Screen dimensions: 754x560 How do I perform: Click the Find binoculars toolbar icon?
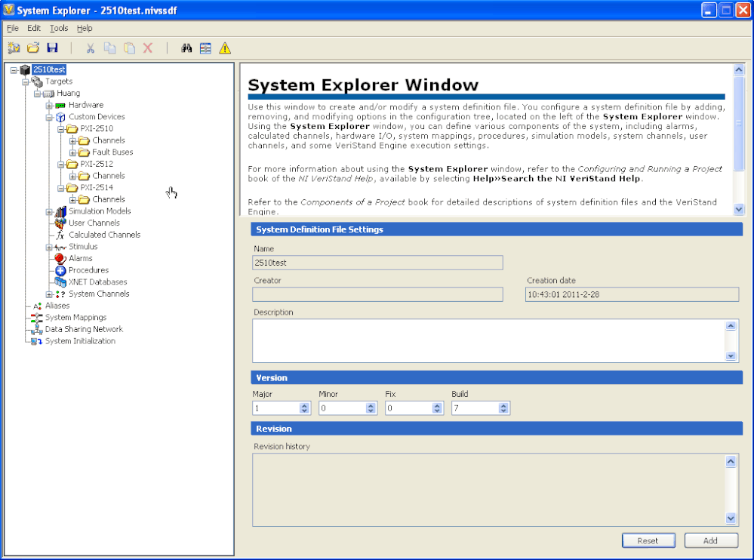pos(186,48)
